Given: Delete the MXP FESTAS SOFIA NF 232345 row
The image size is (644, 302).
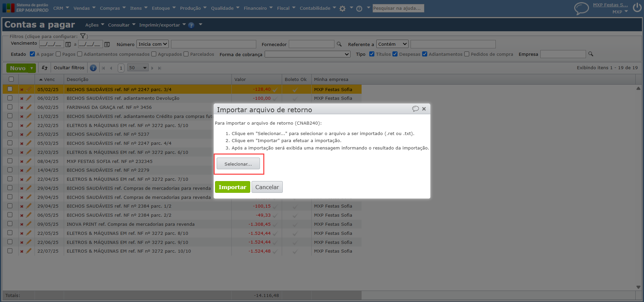Looking at the screenshot, I should tap(21, 162).
